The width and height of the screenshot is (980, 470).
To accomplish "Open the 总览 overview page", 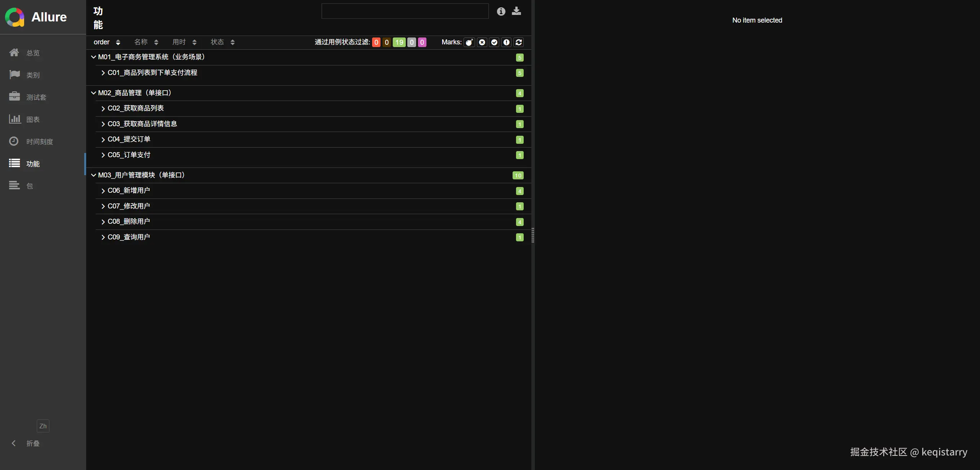I will 33,53.
